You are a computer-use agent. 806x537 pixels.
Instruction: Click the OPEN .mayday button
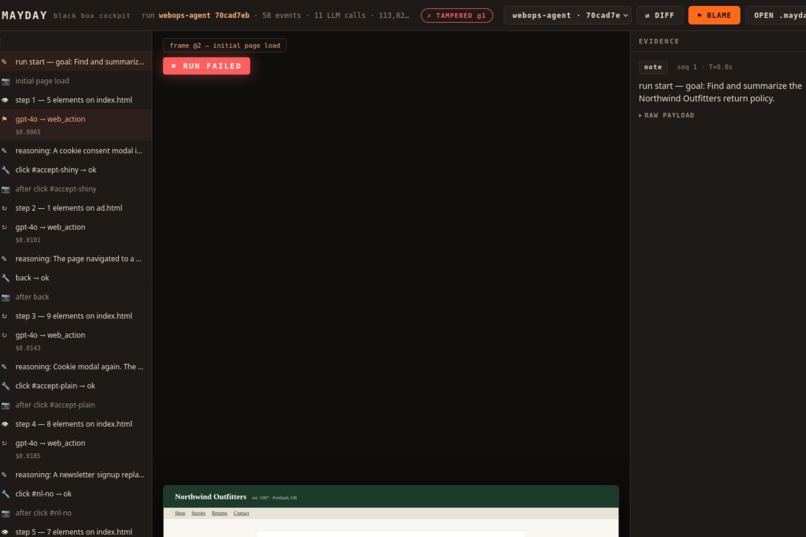pyautogui.click(x=776, y=15)
